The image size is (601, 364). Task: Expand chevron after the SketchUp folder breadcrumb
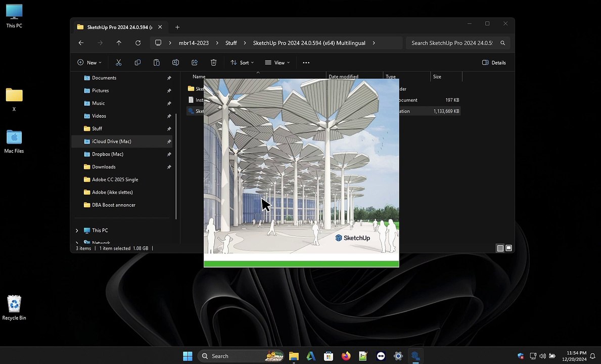click(374, 43)
